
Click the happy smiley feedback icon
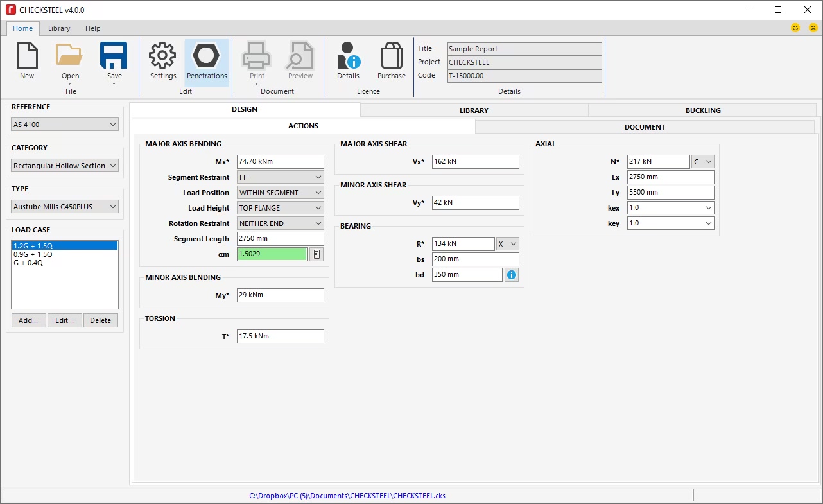click(795, 28)
